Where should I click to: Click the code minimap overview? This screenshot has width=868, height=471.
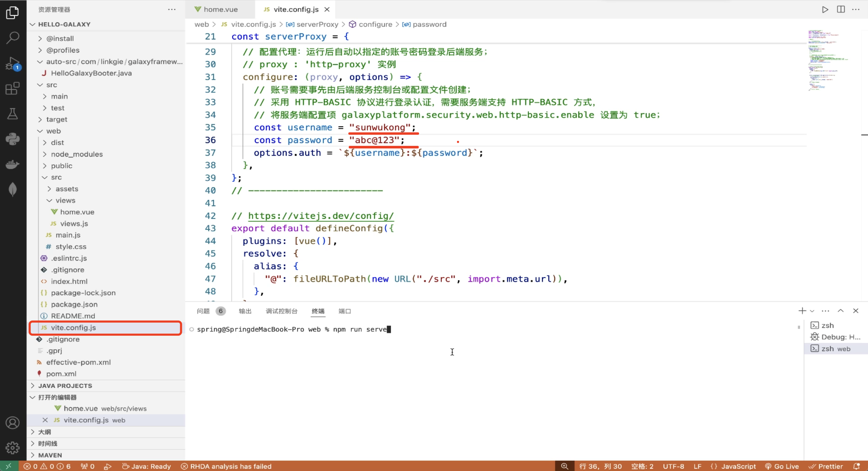coord(828,61)
